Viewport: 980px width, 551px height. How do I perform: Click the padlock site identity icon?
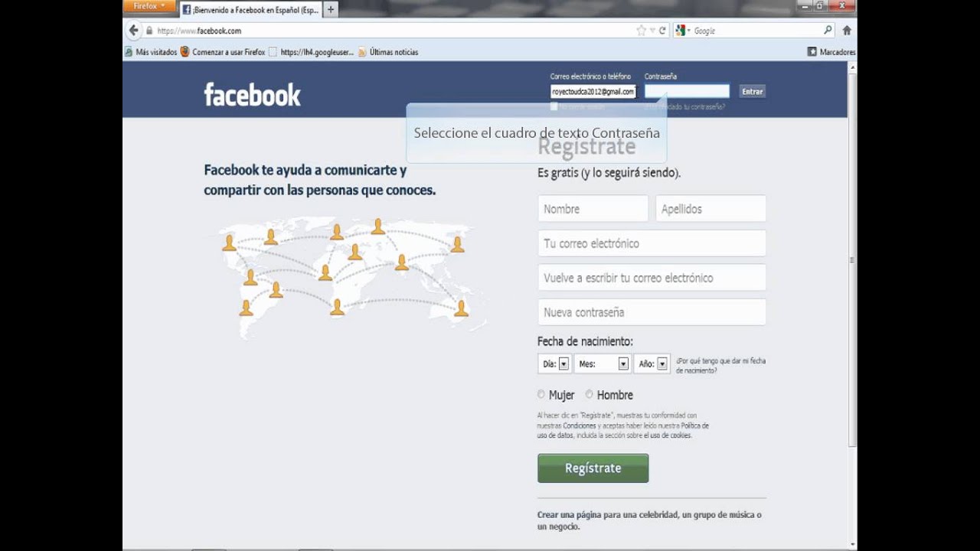pos(150,31)
